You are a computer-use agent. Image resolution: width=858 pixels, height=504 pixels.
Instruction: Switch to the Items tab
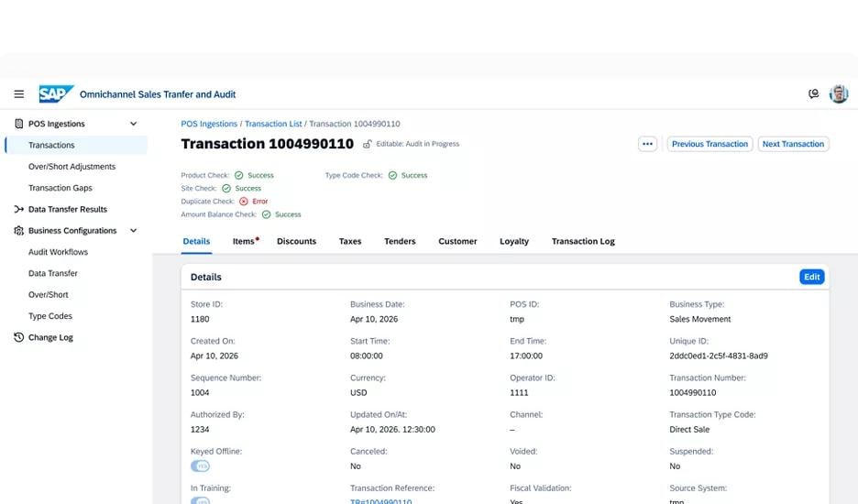[x=245, y=241]
